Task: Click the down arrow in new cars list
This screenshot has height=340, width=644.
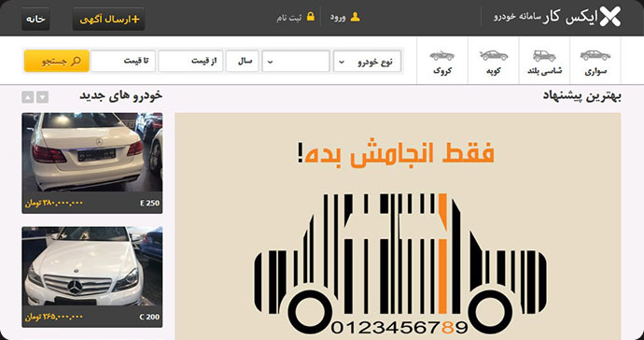Action: (42, 97)
